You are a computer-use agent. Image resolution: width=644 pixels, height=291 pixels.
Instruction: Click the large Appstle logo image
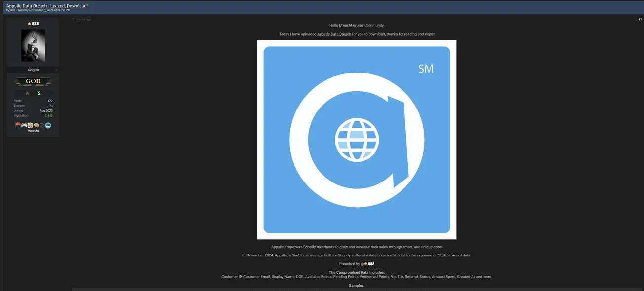pyautogui.click(x=357, y=140)
